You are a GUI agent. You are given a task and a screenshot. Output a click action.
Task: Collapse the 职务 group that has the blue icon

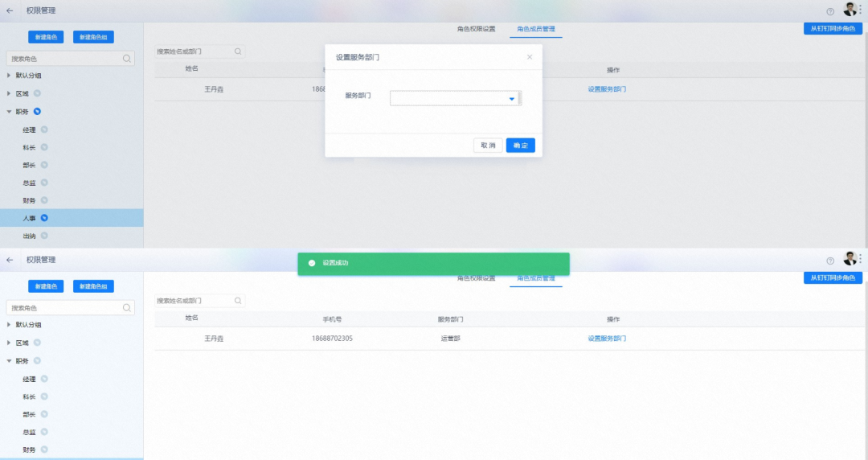pyautogui.click(x=9, y=112)
